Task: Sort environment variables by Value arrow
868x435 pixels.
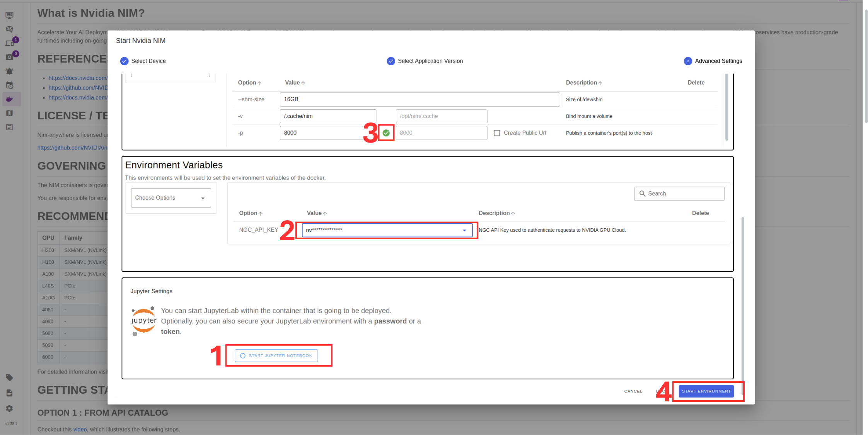Action: tap(325, 214)
